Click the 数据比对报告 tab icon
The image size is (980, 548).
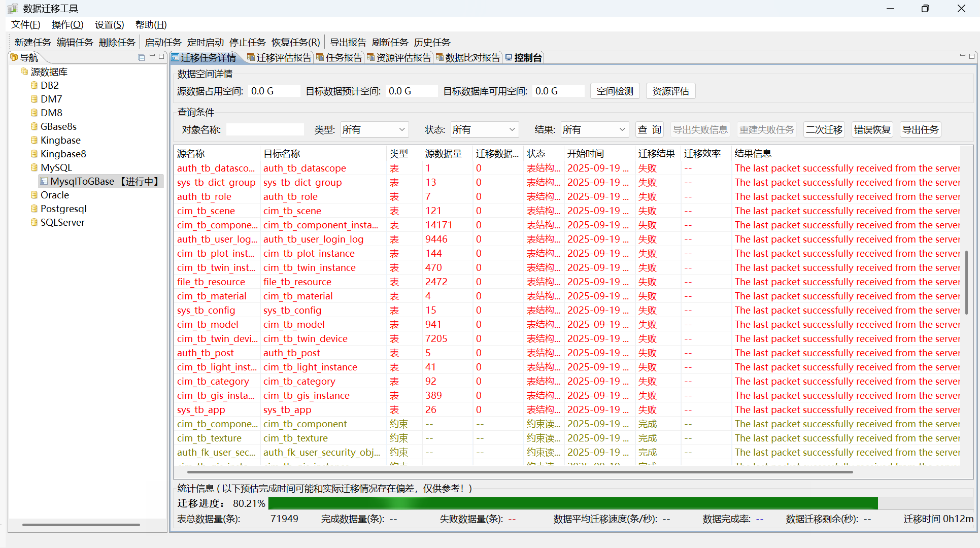point(440,57)
